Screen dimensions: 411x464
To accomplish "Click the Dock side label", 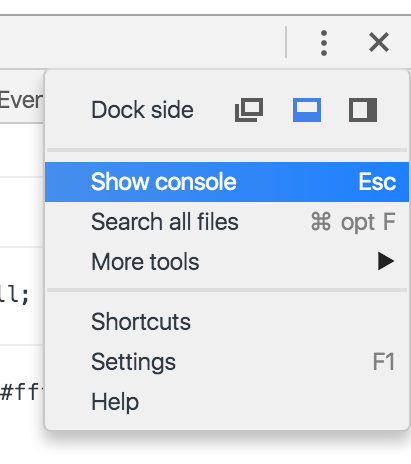I will click(x=142, y=110).
